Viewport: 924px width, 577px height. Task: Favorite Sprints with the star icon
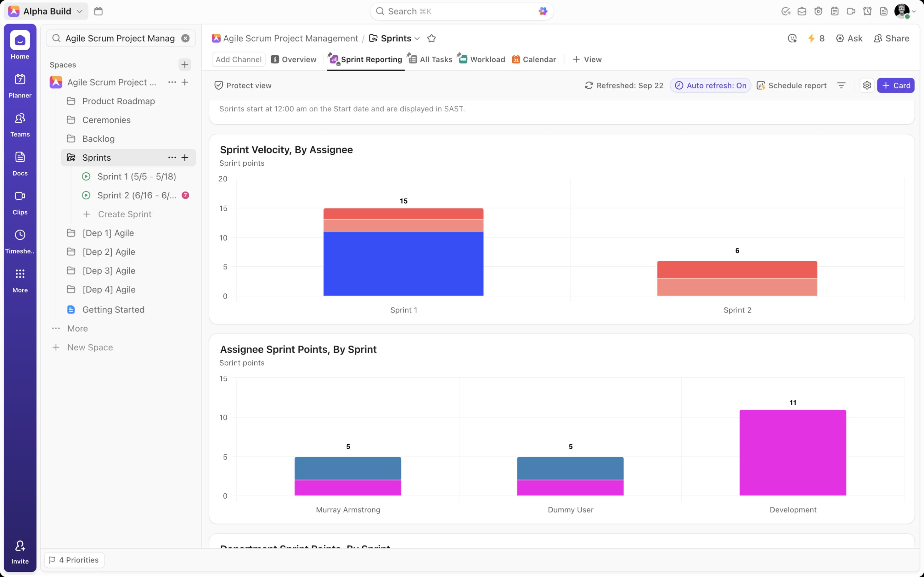pyautogui.click(x=431, y=38)
